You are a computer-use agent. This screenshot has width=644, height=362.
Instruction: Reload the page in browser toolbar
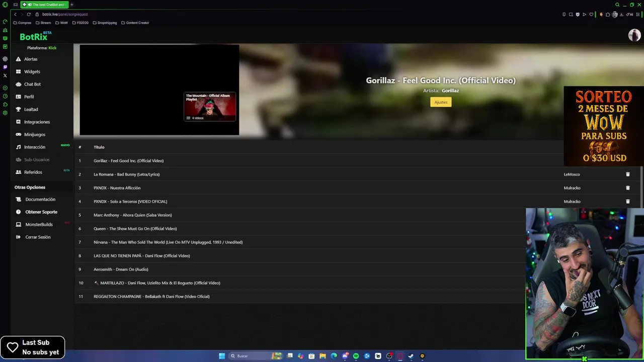(29, 14)
